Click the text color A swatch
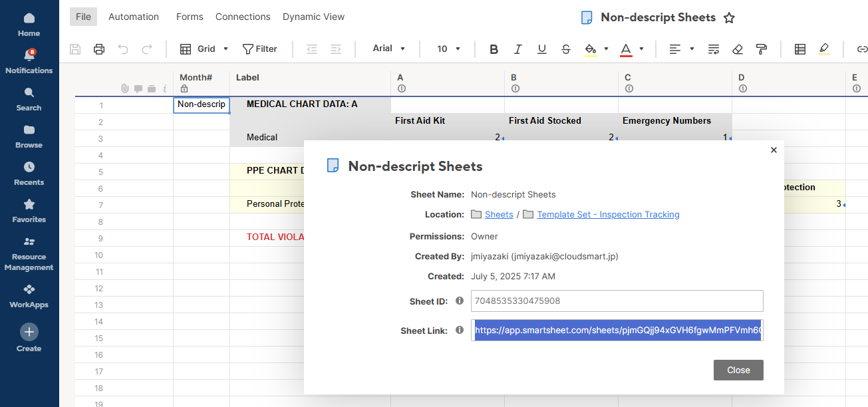 (x=625, y=49)
